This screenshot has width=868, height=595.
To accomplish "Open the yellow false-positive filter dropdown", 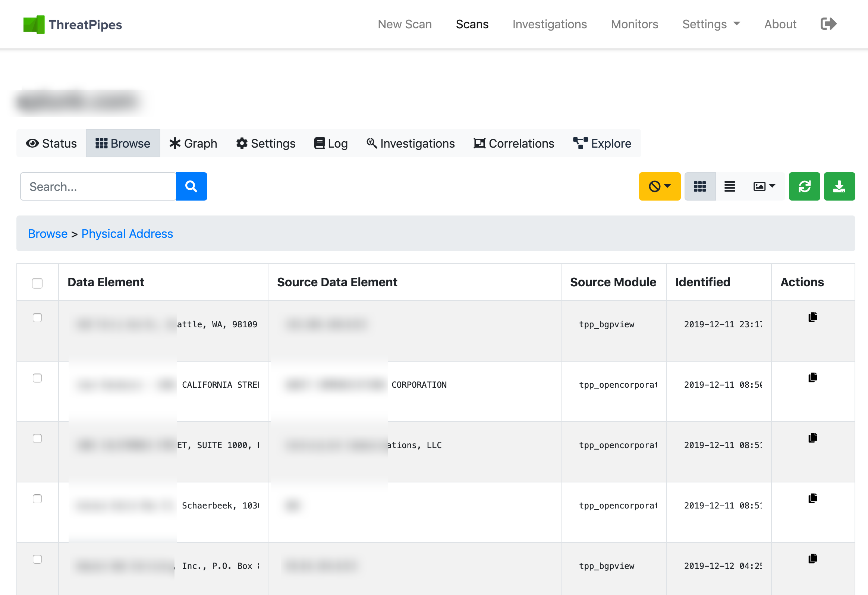I will pos(660,186).
